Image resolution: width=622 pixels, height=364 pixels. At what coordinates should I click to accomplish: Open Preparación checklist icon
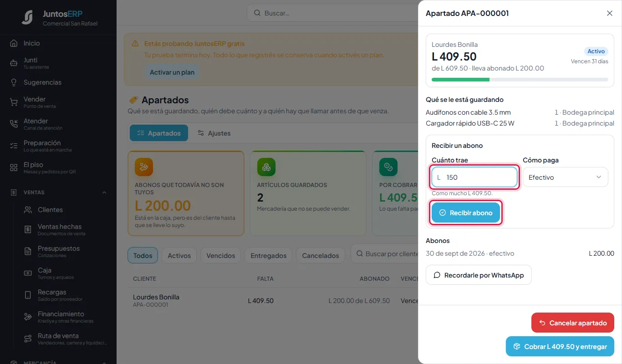coord(14,146)
